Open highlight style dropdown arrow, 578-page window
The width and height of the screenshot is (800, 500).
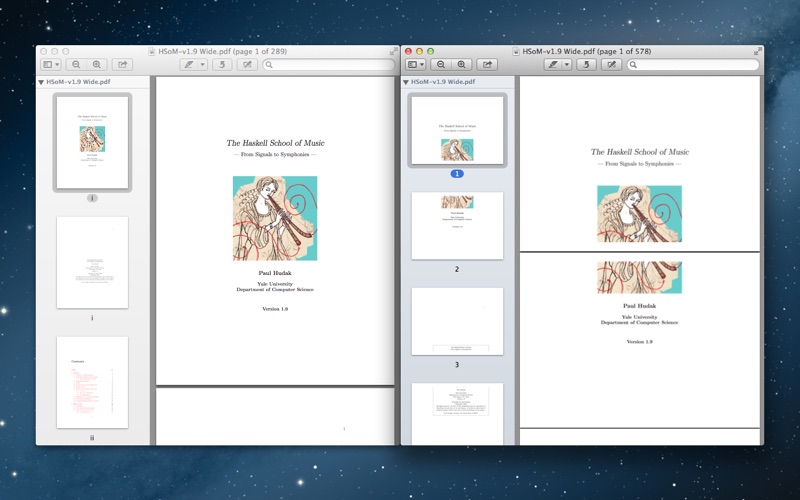pyautogui.click(x=567, y=65)
